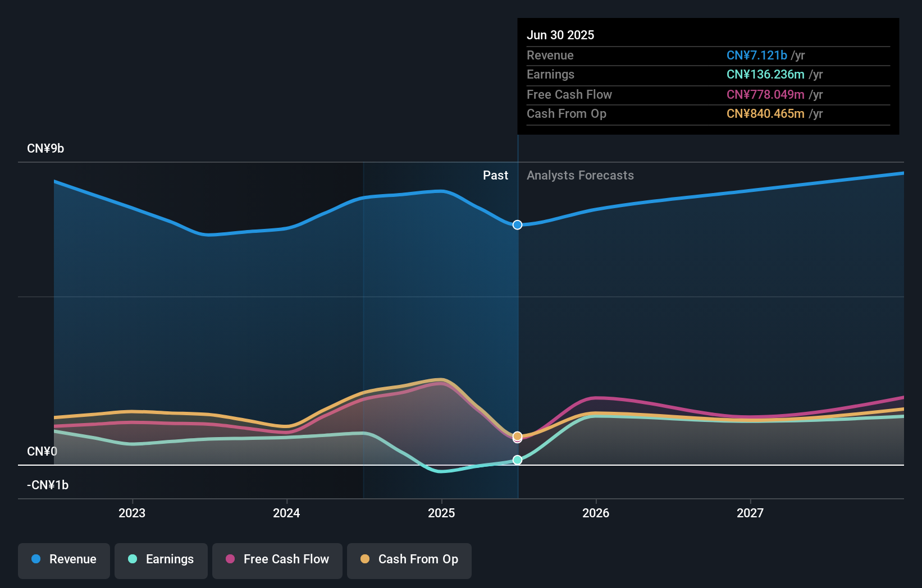Click the CN¥7.121b Revenue link in tooltip

757,55
